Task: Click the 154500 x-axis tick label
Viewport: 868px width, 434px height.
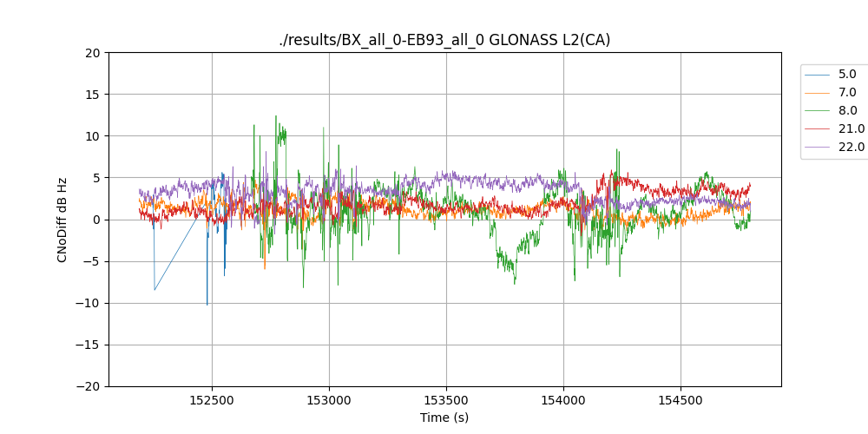Action: pyautogui.click(x=680, y=400)
